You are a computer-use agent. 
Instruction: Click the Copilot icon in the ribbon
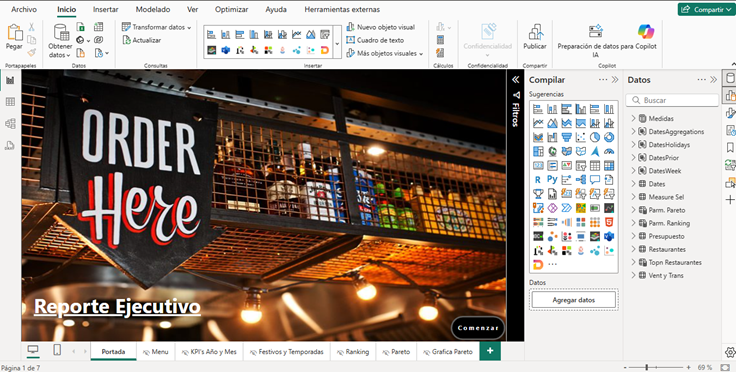click(646, 31)
